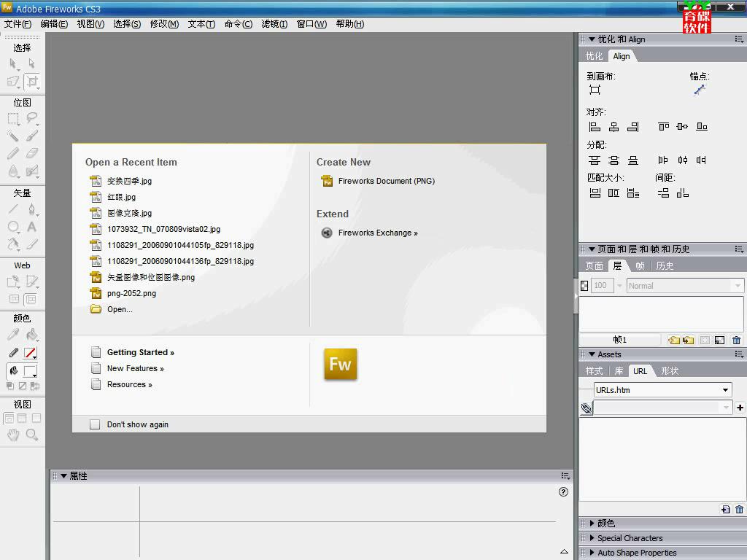Open the fill color swatch
The height and width of the screenshot is (560, 747).
pos(30,371)
